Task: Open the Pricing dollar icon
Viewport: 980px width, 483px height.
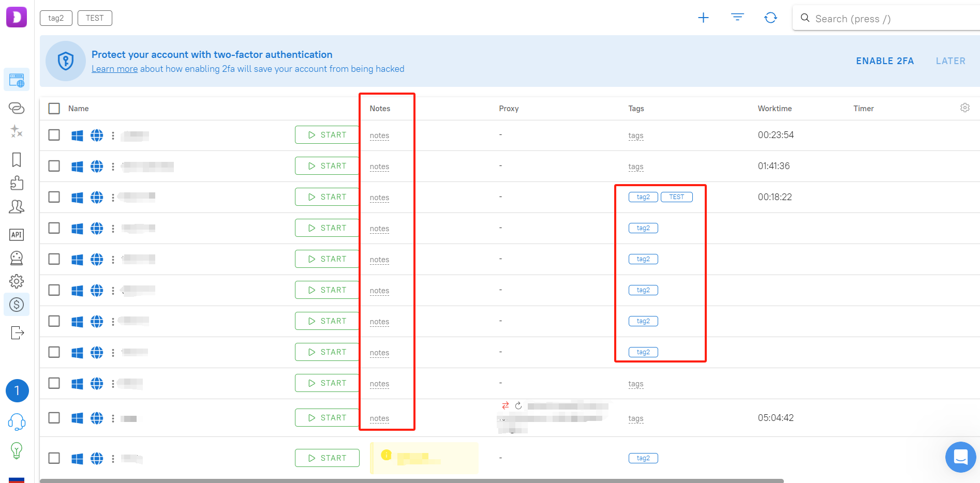Action: pyautogui.click(x=17, y=305)
